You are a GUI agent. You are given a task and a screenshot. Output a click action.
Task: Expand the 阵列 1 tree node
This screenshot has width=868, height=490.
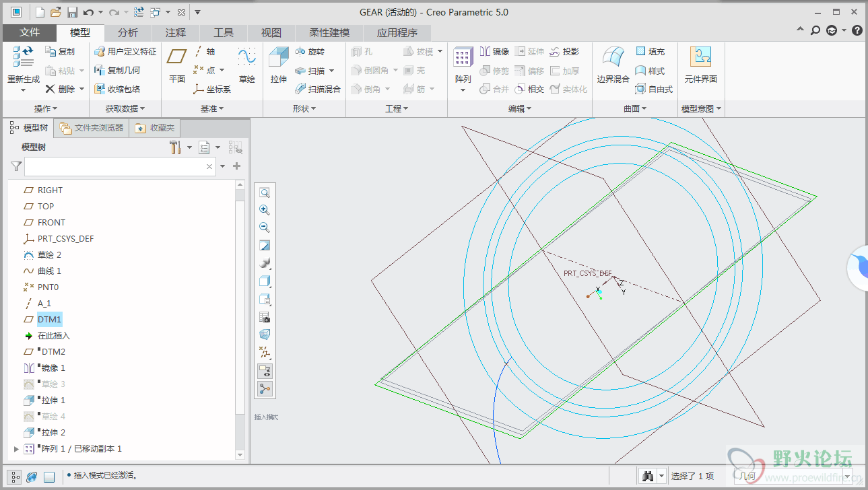17,448
